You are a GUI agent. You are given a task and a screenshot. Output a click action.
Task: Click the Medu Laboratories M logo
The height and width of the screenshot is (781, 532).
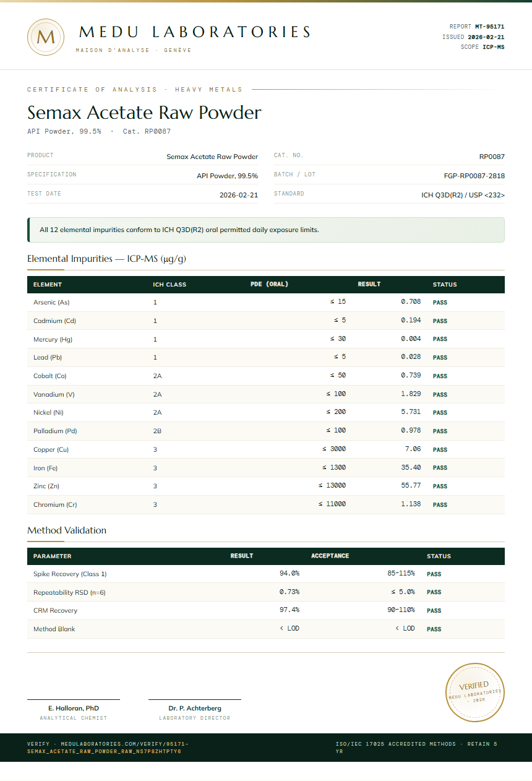tap(46, 37)
